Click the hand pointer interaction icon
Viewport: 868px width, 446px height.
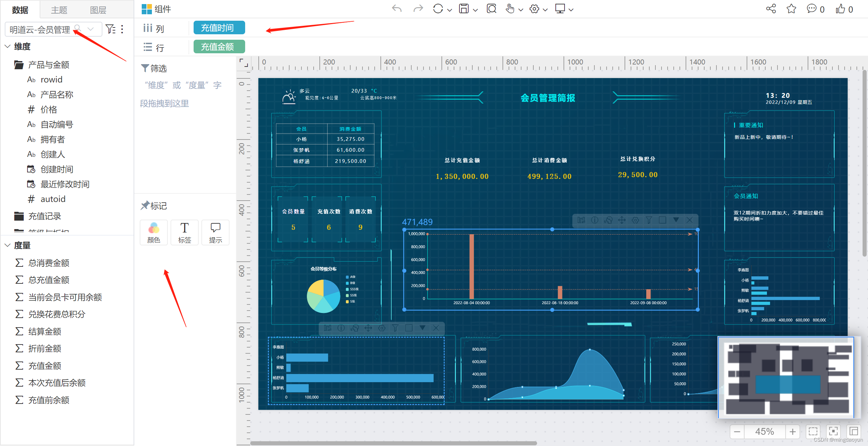tap(510, 9)
